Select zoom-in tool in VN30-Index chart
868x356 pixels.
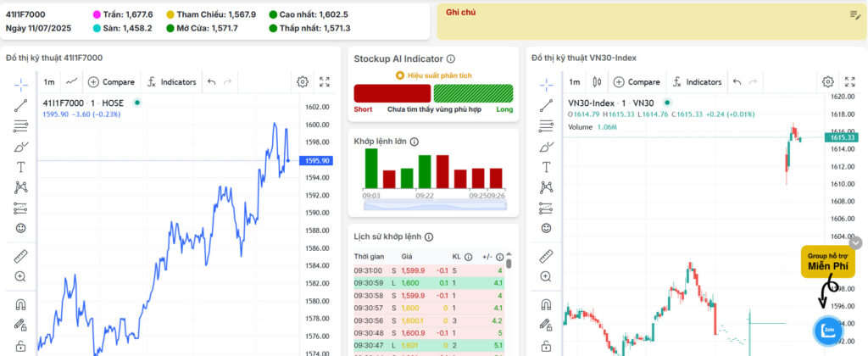547,277
